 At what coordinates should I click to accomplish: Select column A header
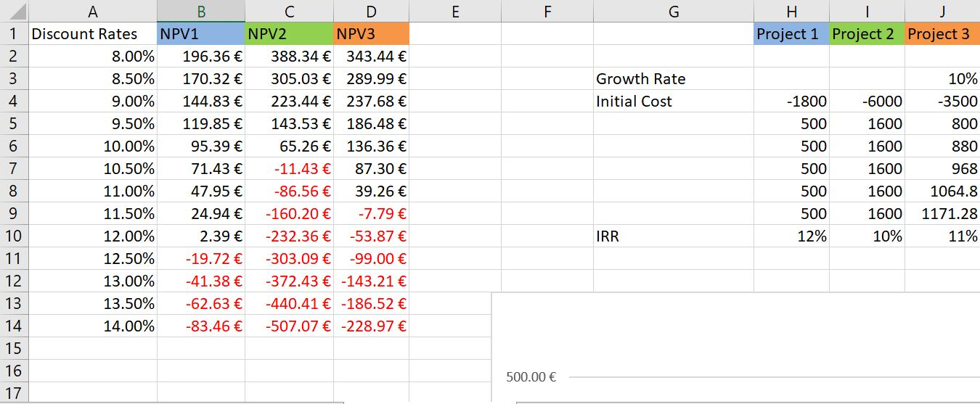pos(93,11)
